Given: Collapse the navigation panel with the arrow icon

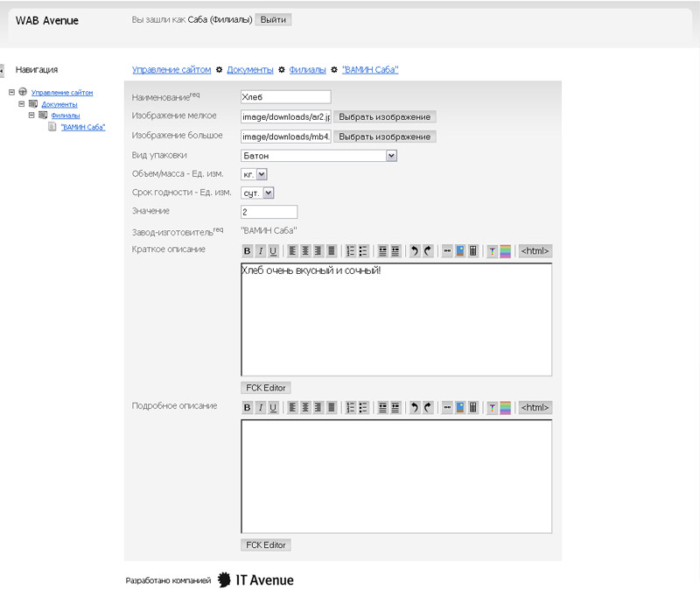Looking at the screenshot, I should [2, 69].
